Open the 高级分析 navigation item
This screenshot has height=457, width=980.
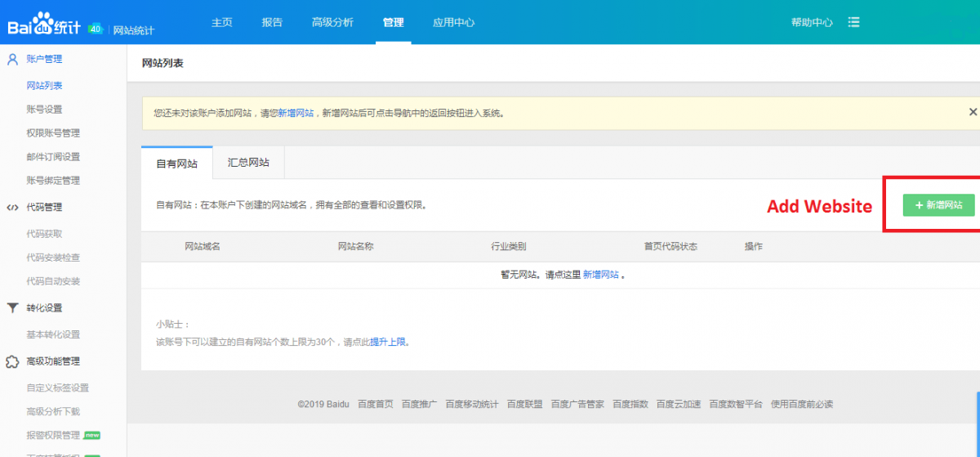pos(332,22)
